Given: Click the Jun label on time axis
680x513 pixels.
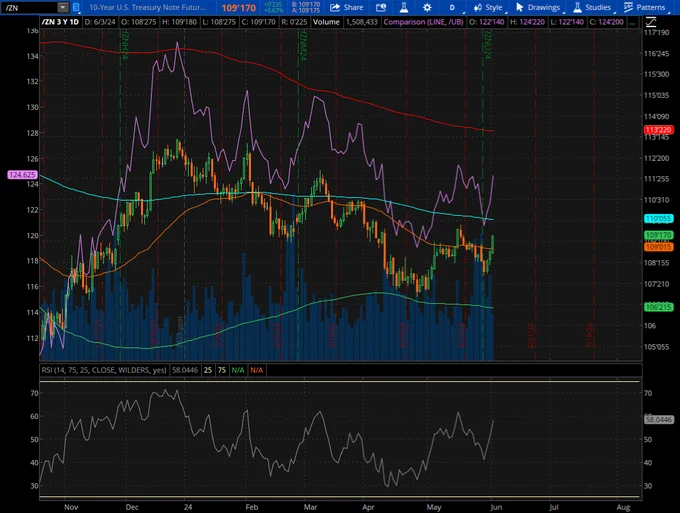Looking at the screenshot, I should [x=496, y=507].
